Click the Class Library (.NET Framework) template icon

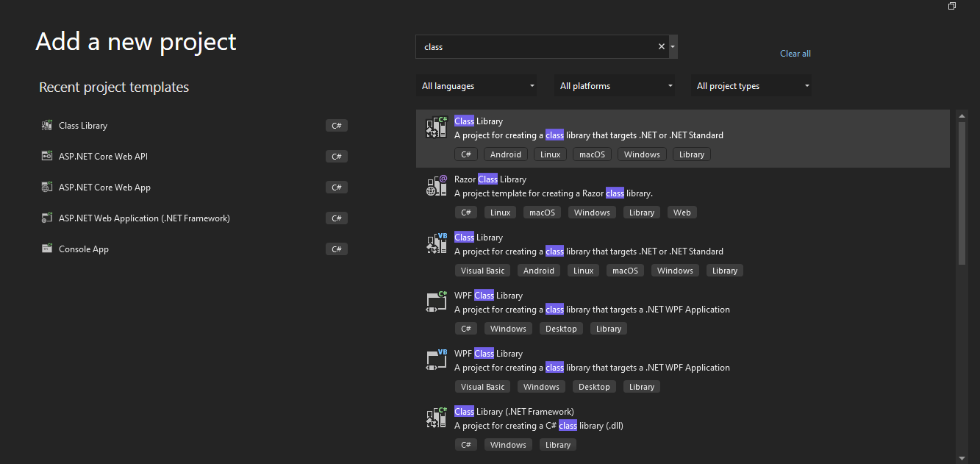(437, 418)
